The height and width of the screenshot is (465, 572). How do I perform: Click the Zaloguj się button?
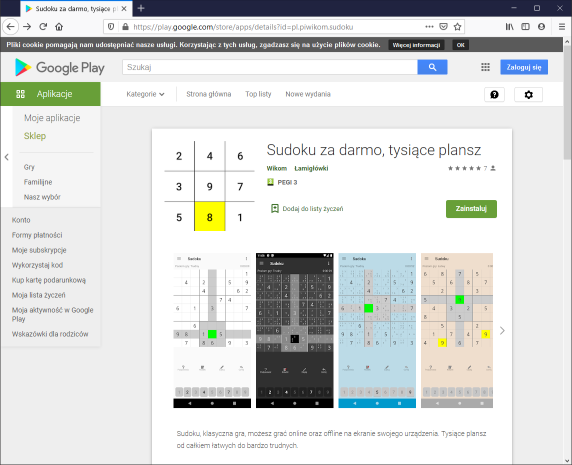coord(524,67)
